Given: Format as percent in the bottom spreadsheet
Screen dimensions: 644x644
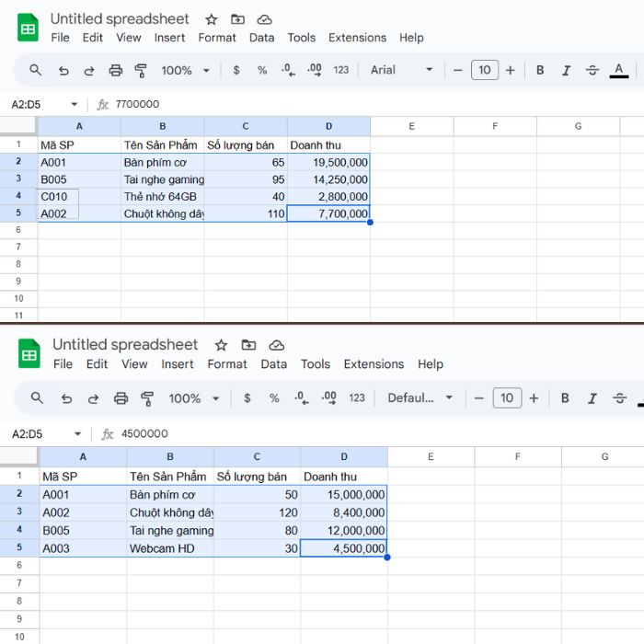Looking at the screenshot, I should tap(274, 398).
